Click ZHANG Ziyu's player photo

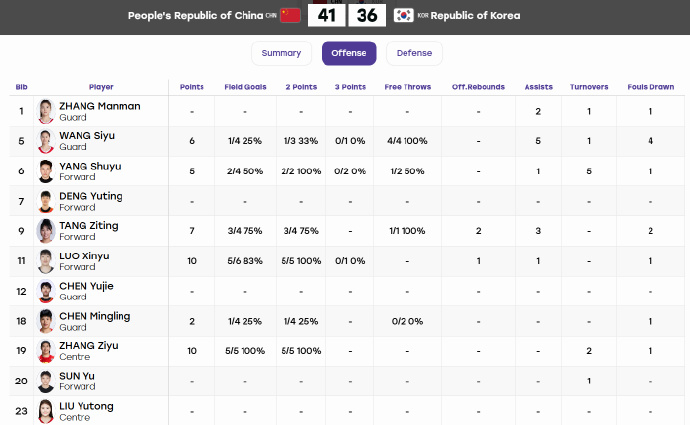pyautogui.click(x=46, y=351)
